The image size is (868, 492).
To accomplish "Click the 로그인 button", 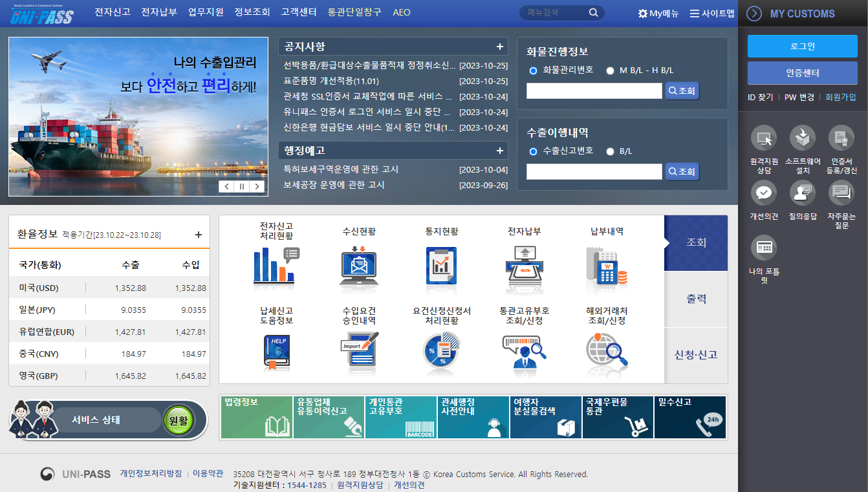I will 803,47.
